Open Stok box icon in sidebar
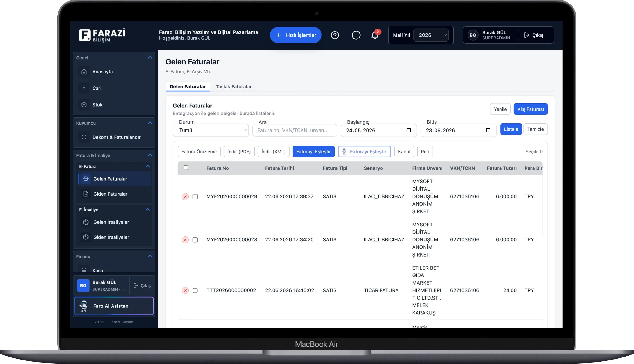The width and height of the screenshot is (634, 364). pyautogui.click(x=84, y=105)
